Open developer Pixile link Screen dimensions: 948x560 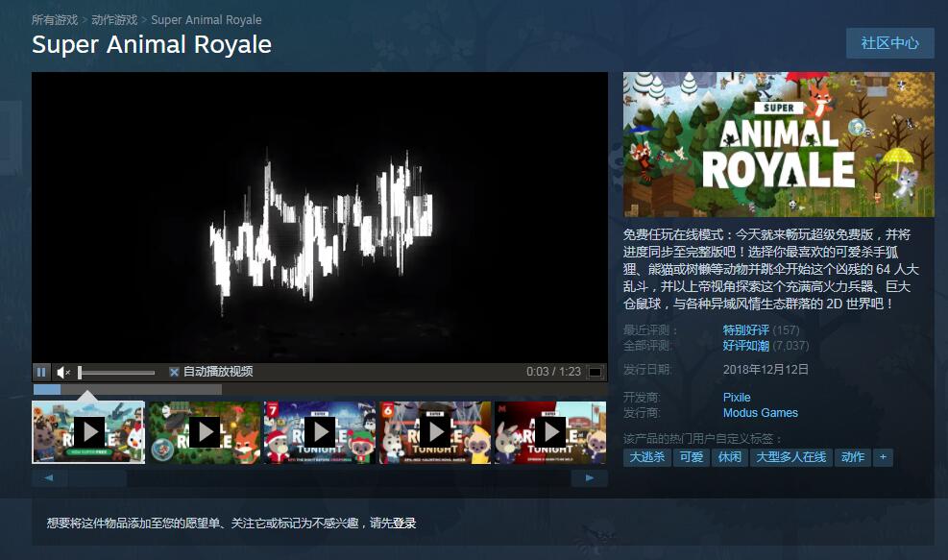[x=737, y=398]
